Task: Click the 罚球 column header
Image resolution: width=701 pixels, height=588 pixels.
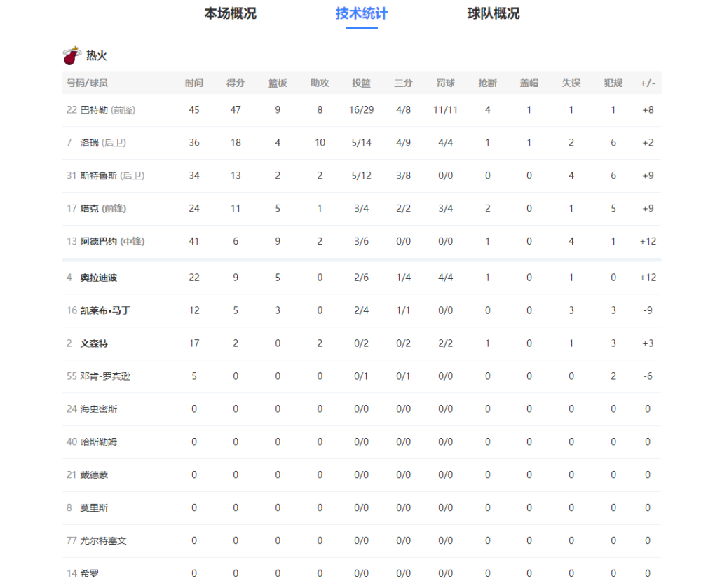Action: (445, 83)
